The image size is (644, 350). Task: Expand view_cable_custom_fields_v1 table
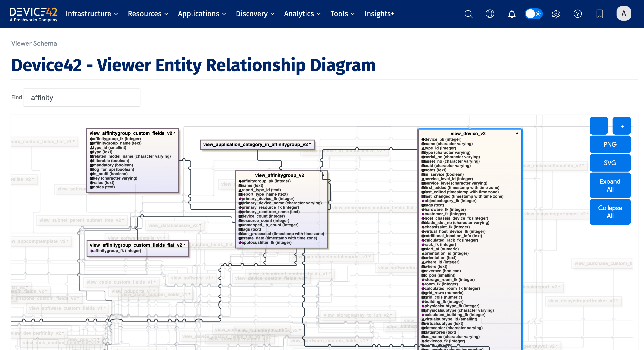(x=155, y=282)
